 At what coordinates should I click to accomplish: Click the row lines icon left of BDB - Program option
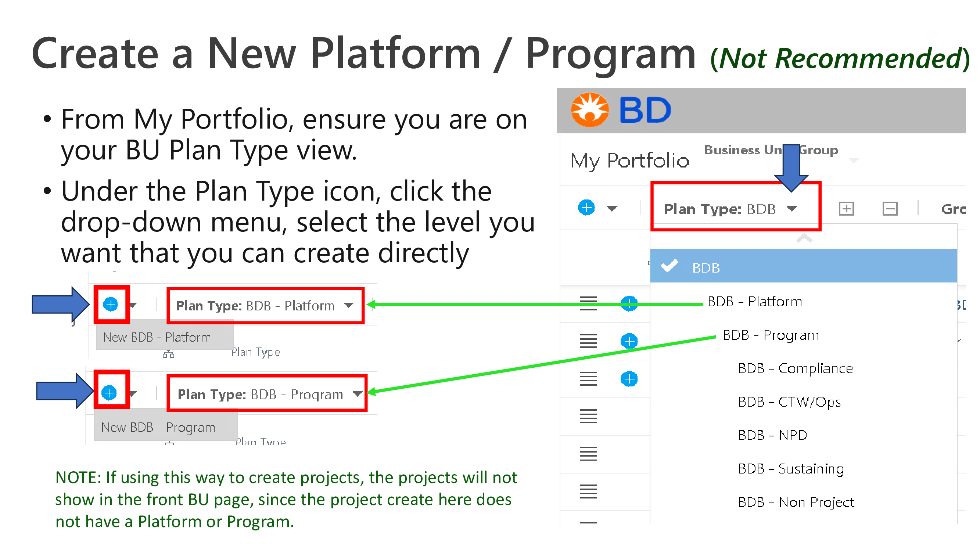click(588, 341)
